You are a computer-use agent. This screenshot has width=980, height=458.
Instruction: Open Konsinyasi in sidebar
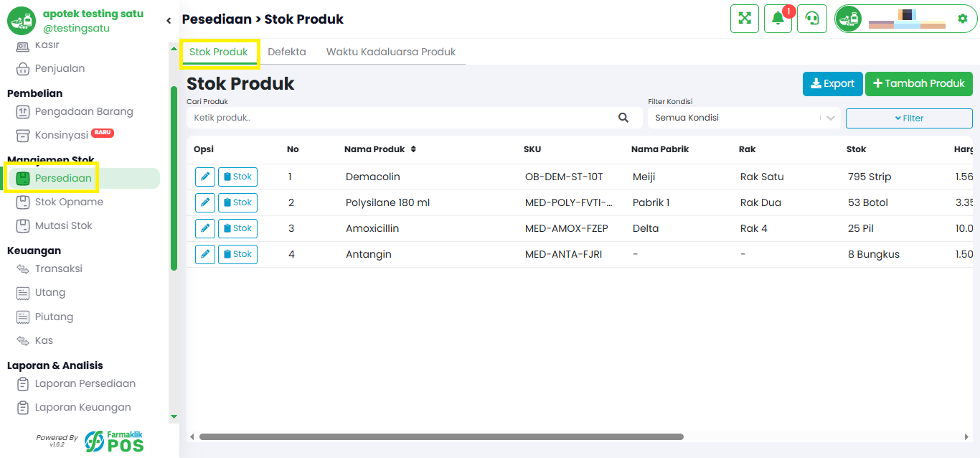click(x=62, y=135)
